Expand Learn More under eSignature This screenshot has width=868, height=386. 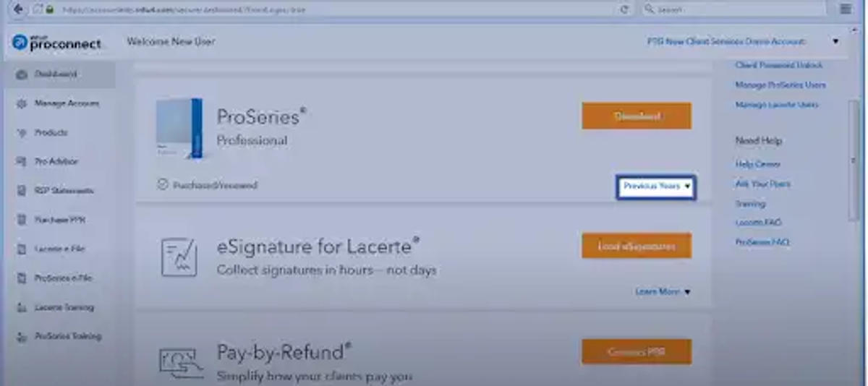tap(663, 291)
